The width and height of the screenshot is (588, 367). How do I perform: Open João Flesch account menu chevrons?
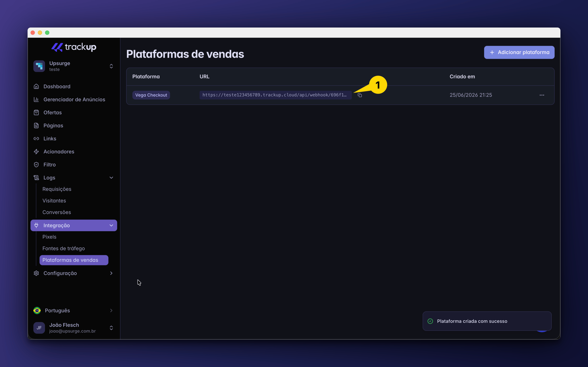pos(111,328)
